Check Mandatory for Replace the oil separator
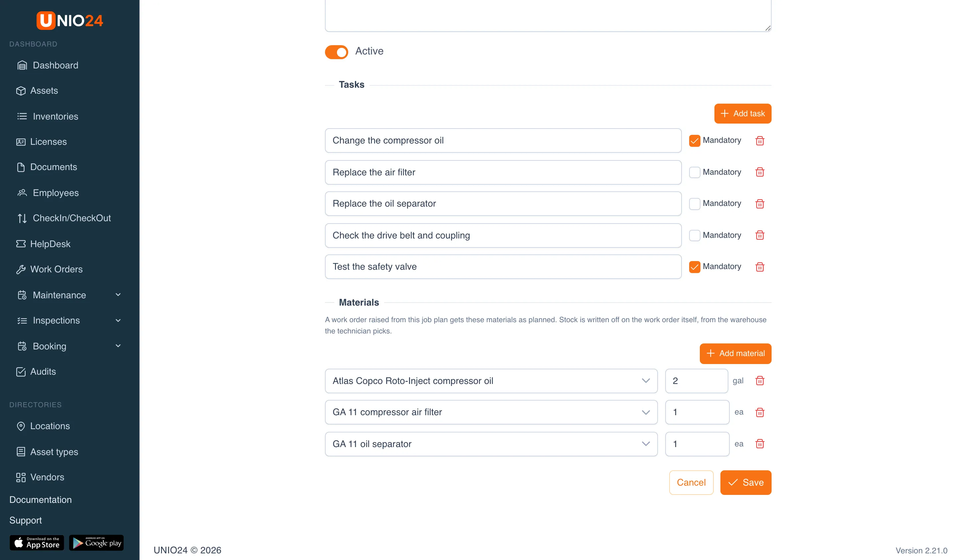 694,204
